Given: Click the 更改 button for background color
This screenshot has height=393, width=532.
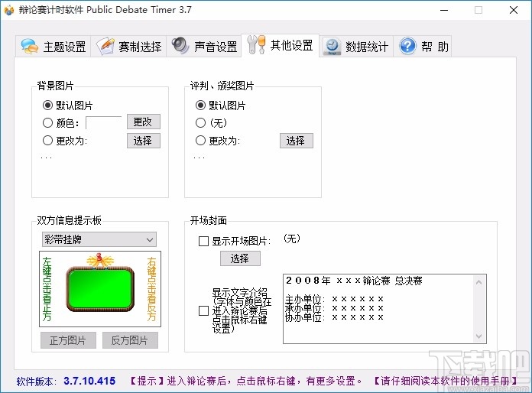Looking at the screenshot, I should click(x=144, y=122).
